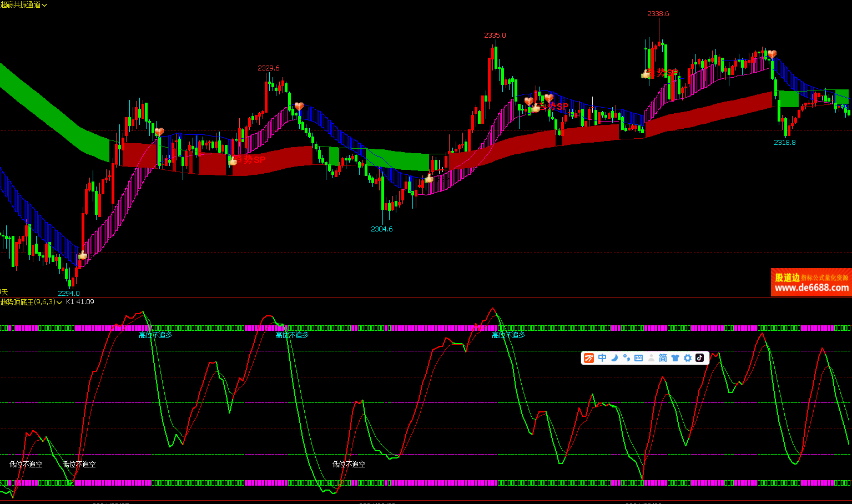
Task: Open the www.de6688.com link
Action: 811,288
